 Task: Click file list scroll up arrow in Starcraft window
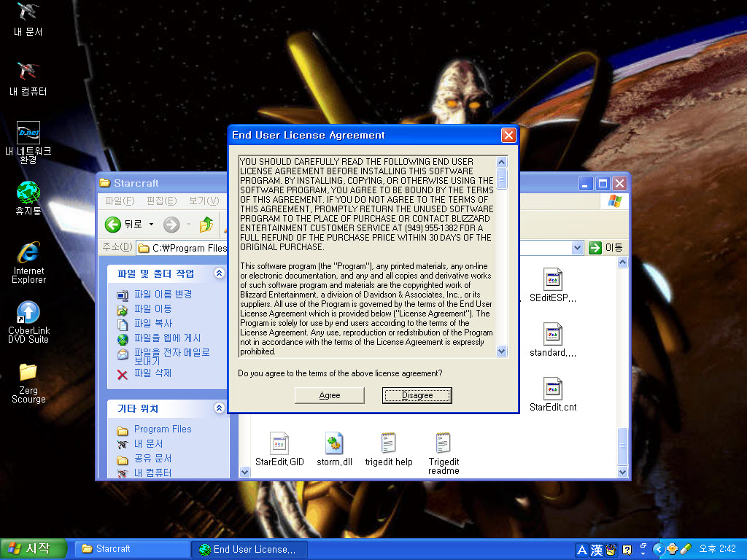(x=622, y=262)
